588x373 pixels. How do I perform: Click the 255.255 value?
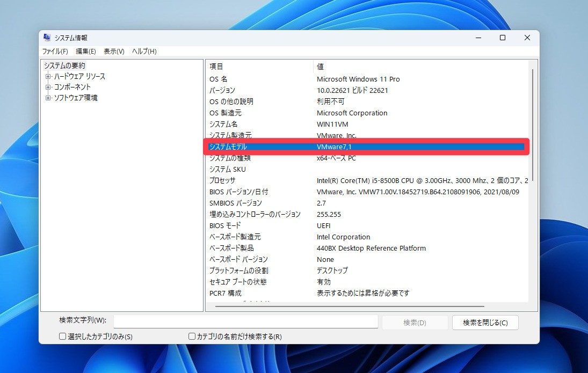329,215
